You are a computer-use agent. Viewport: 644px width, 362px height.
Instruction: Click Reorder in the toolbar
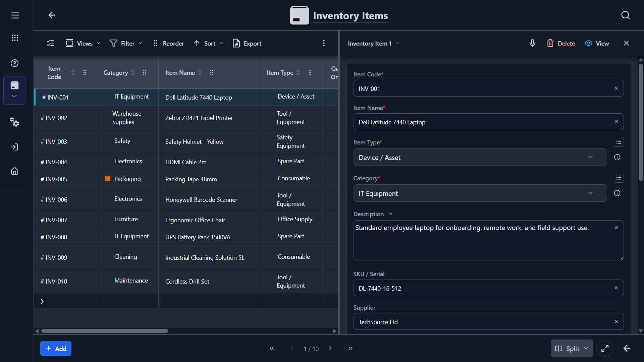(169, 43)
